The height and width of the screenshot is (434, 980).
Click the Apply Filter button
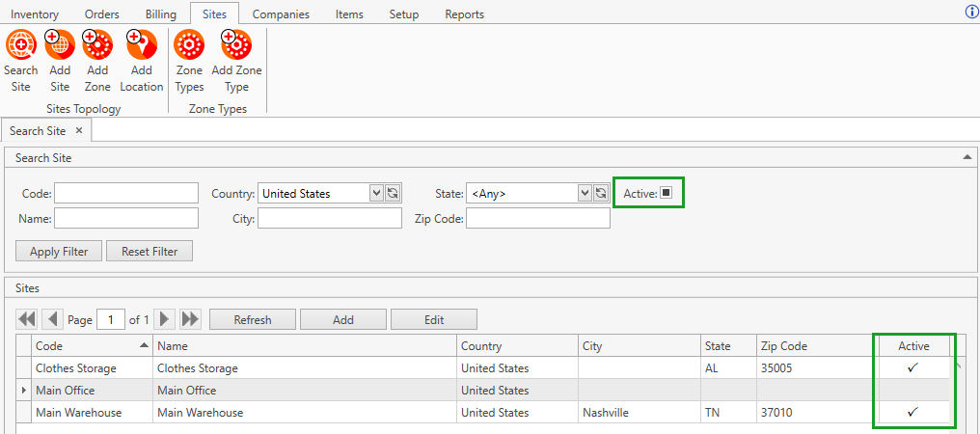coord(59,252)
